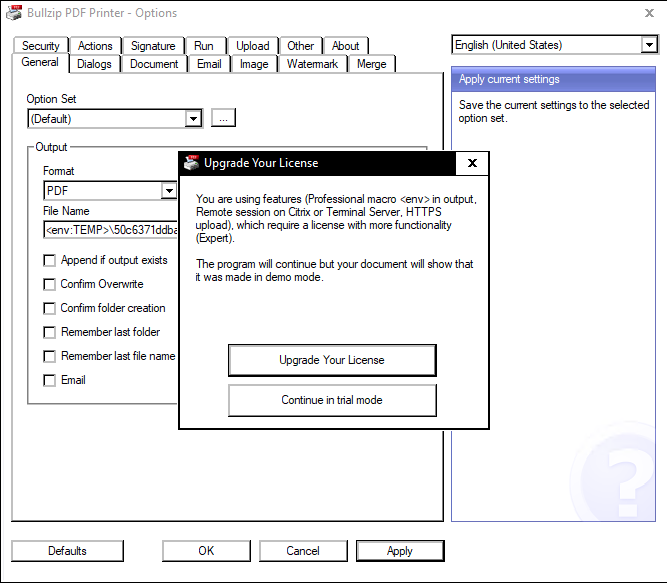Switch to the Security tab

click(41, 46)
